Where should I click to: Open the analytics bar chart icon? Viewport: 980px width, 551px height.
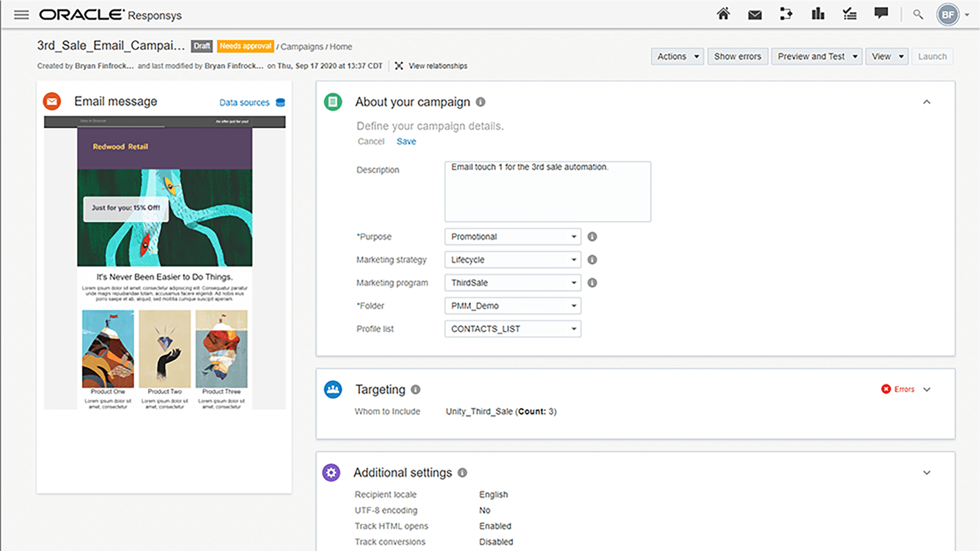click(818, 14)
